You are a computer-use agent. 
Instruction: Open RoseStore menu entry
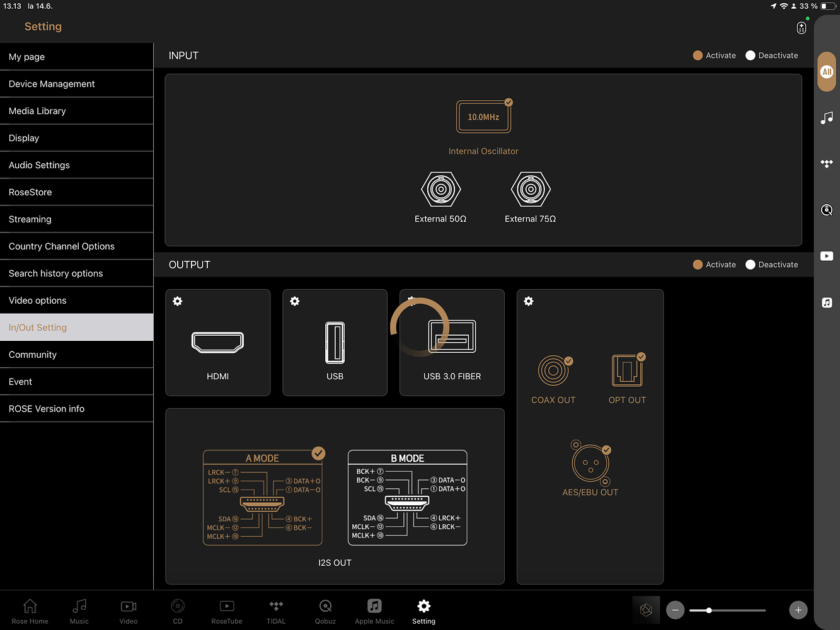(76, 192)
